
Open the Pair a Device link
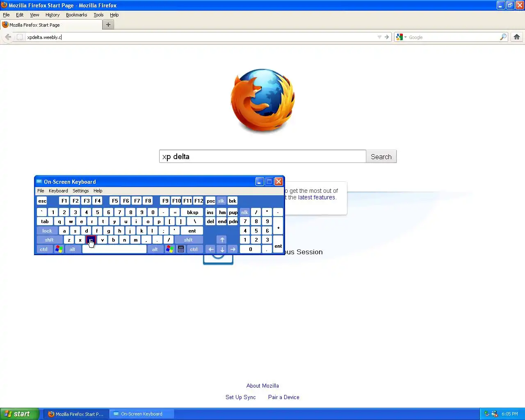pyautogui.click(x=283, y=397)
